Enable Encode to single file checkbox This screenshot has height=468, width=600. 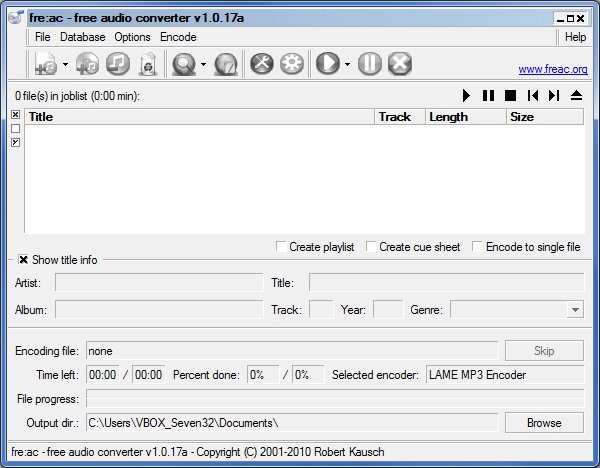[x=477, y=246]
